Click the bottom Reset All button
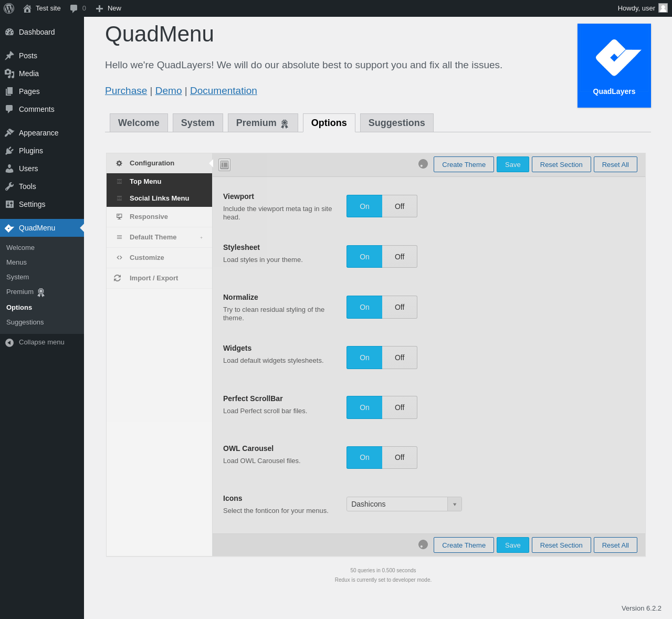Viewport: 672px width, 619px height. [x=615, y=545]
